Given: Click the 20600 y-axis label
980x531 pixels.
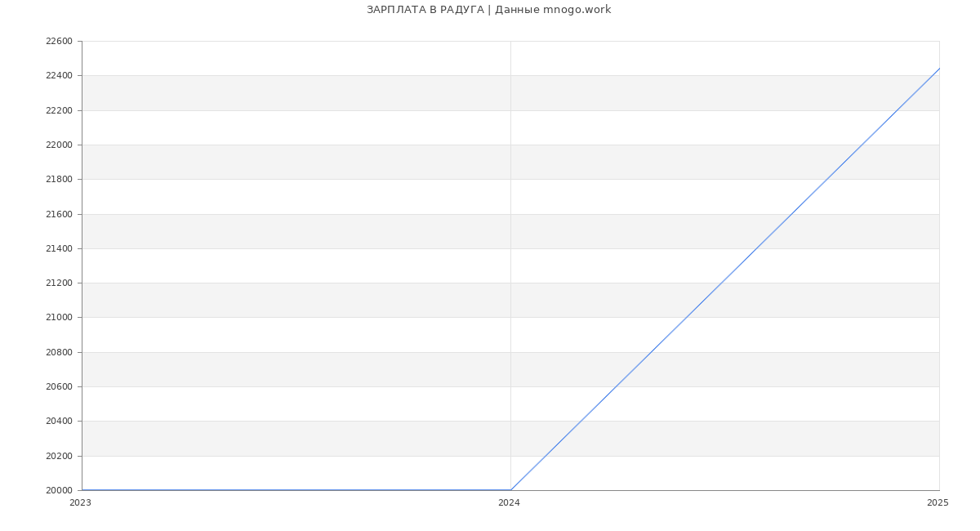Looking at the screenshot, I should (x=59, y=387).
